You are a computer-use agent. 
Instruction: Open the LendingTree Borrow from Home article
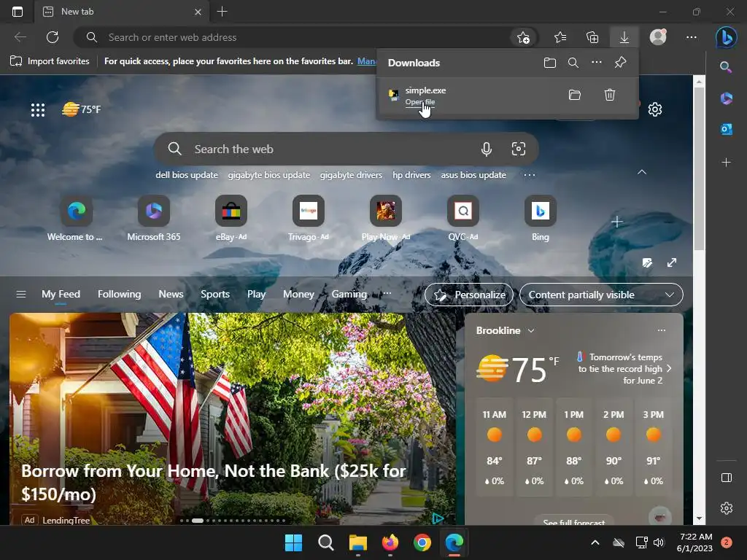pos(214,482)
